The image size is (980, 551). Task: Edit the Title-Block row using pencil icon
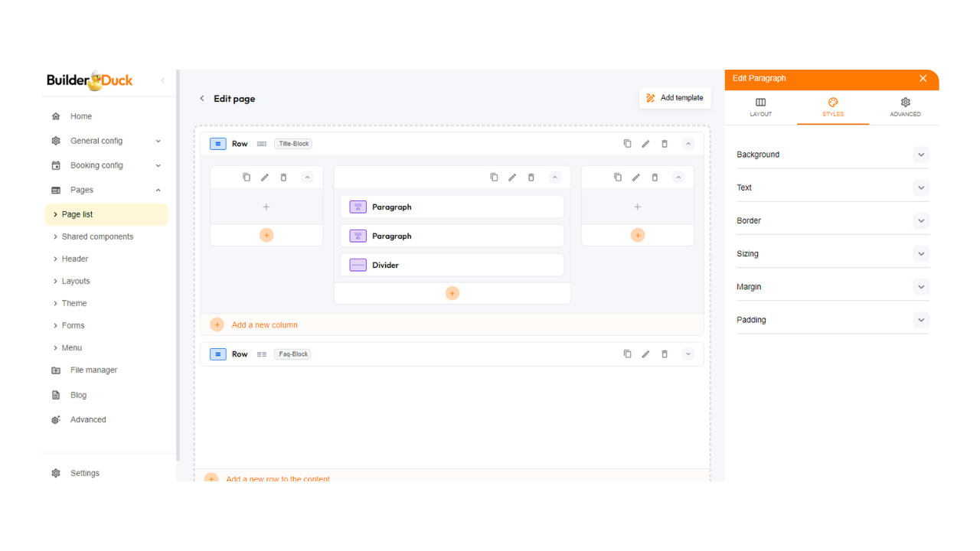tap(645, 144)
